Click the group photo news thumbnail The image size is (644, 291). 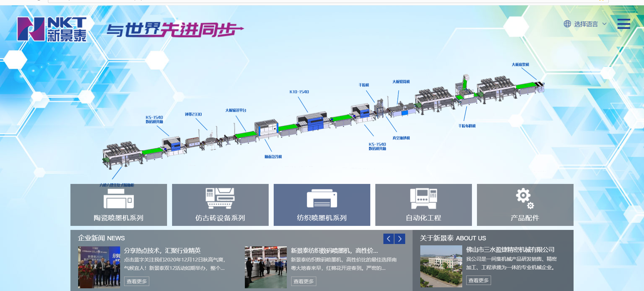(x=99, y=267)
